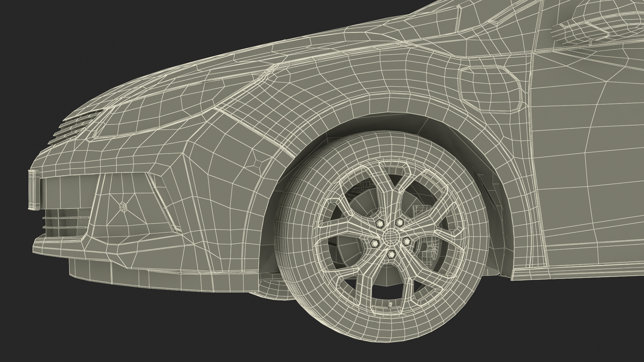Select the lower bumper grille slats

pyautogui.click(x=64, y=218)
